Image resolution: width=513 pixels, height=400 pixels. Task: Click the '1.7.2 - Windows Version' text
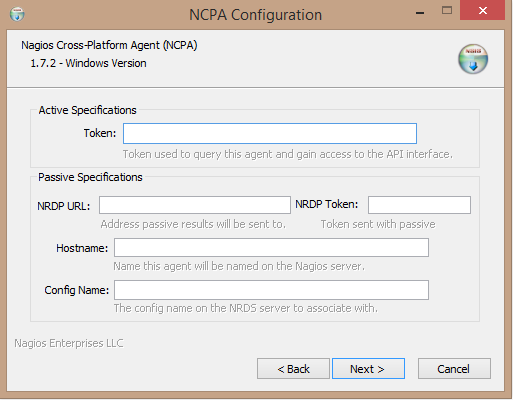(88, 63)
